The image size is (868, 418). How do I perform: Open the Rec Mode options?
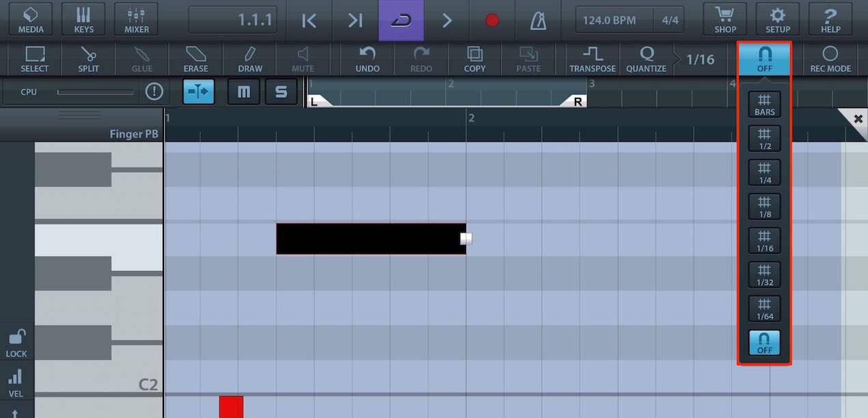(x=830, y=59)
